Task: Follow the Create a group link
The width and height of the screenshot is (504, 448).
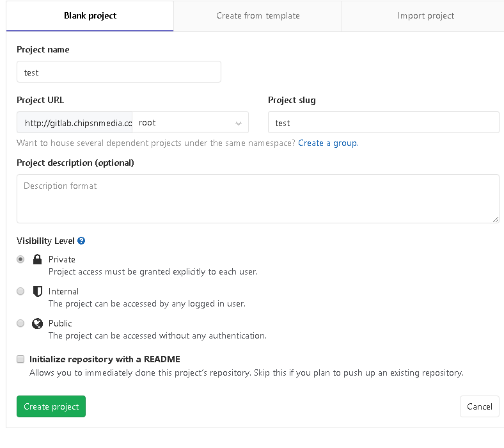Action: (x=327, y=143)
